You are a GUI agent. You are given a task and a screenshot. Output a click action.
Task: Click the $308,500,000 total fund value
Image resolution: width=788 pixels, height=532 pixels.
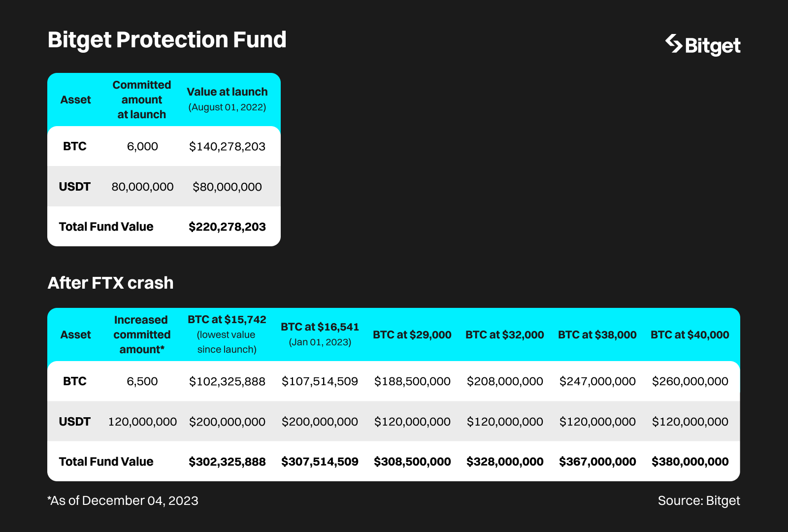(412, 462)
